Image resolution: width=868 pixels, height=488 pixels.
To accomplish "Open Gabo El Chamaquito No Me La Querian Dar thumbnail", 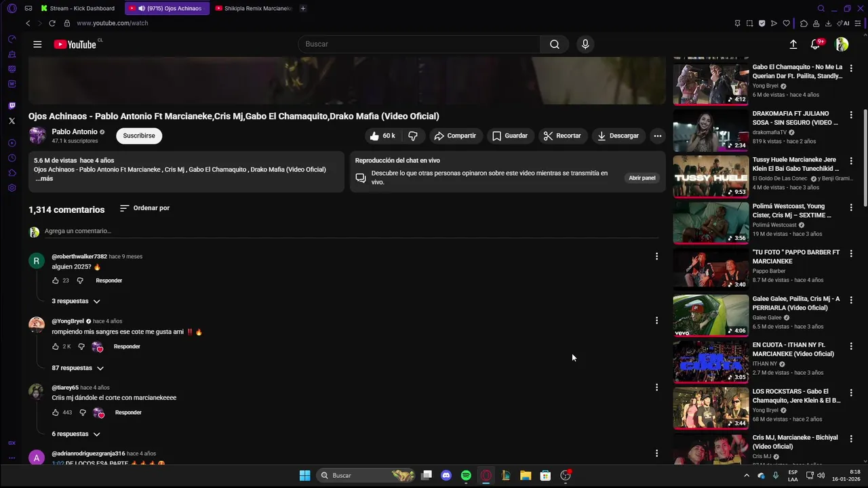I will point(711,83).
